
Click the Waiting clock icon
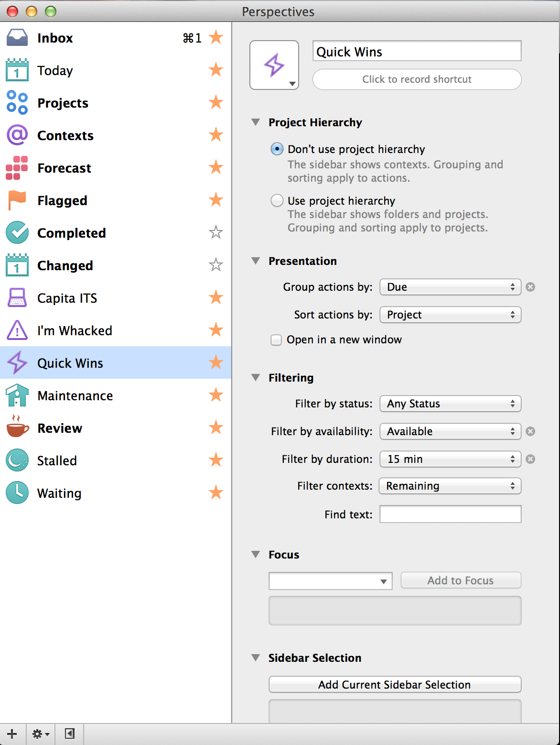(x=17, y=493)
